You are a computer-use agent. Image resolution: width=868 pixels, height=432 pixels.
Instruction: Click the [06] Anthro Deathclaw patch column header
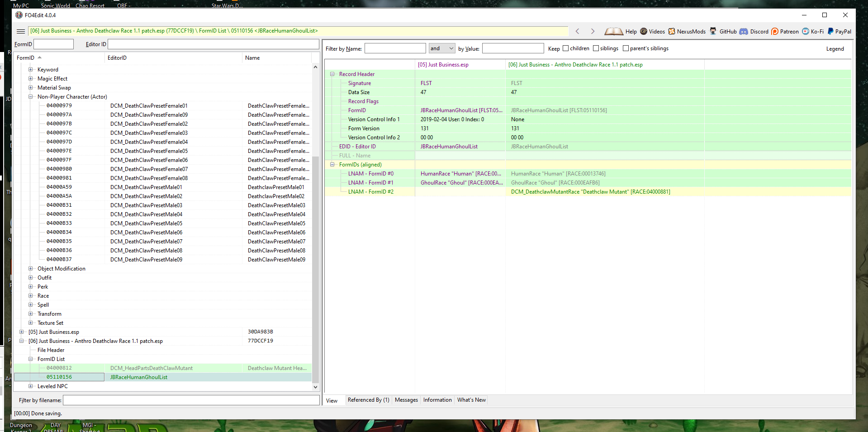click(x=605, y=65)
